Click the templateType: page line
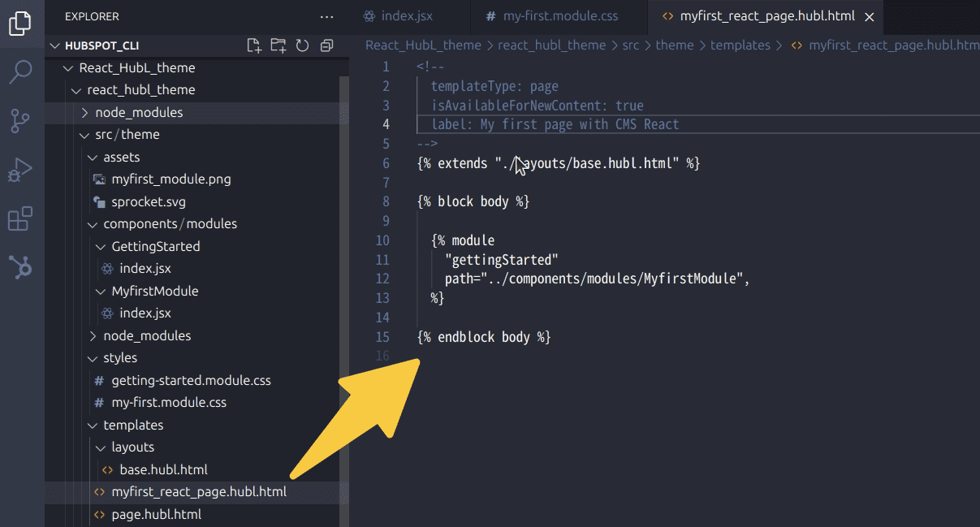980x527 pixels. click(494, 86)
